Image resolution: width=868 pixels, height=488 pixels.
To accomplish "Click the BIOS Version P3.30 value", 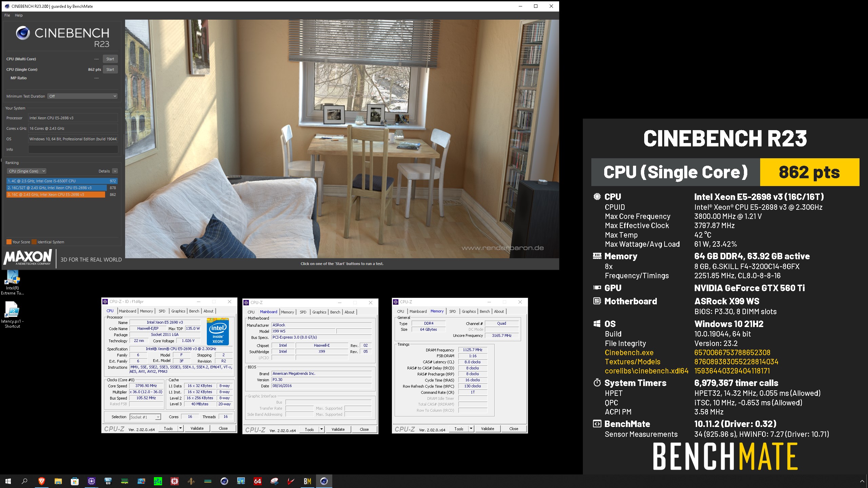I will [321, 380].
